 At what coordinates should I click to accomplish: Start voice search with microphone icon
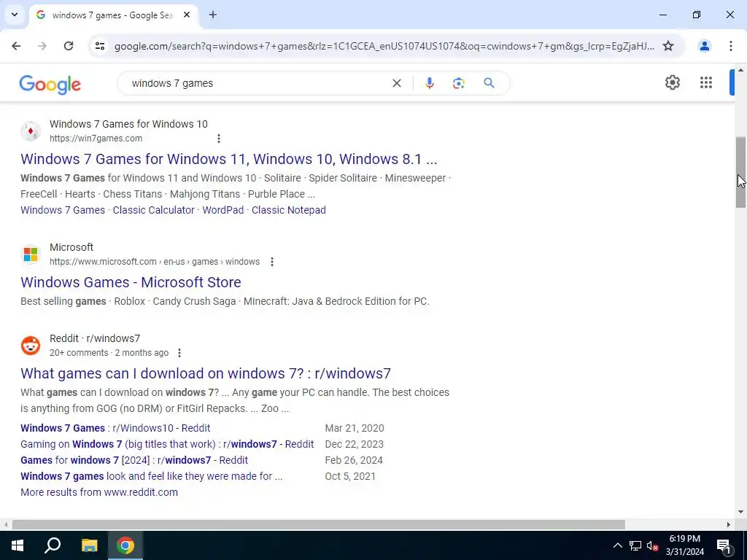[x=429, y=83]
